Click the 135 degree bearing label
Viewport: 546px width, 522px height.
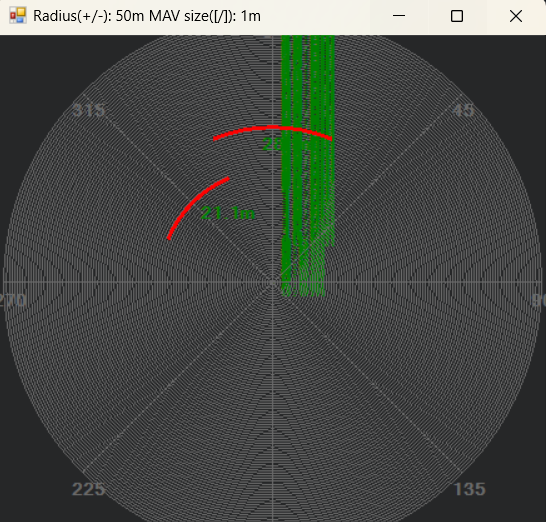[470, 489]
